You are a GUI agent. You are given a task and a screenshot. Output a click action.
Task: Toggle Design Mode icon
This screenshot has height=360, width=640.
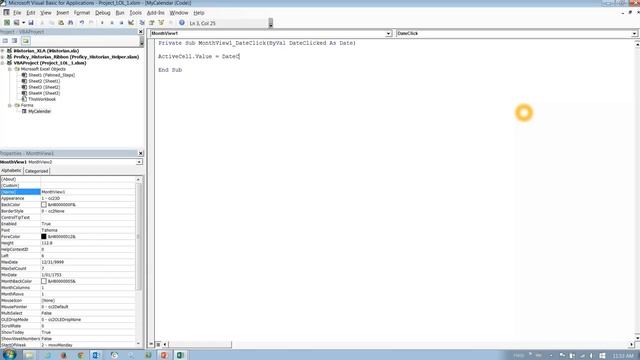coord(131,23)
